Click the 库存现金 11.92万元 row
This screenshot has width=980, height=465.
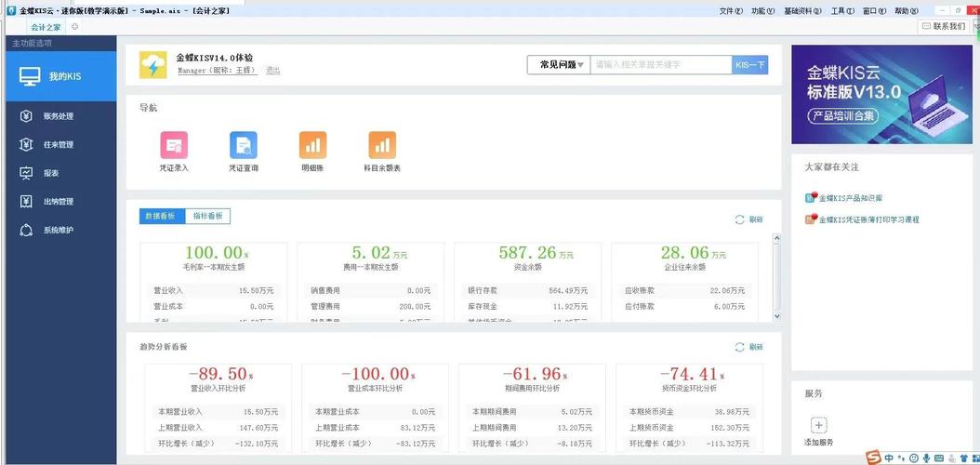click(527, 306)
